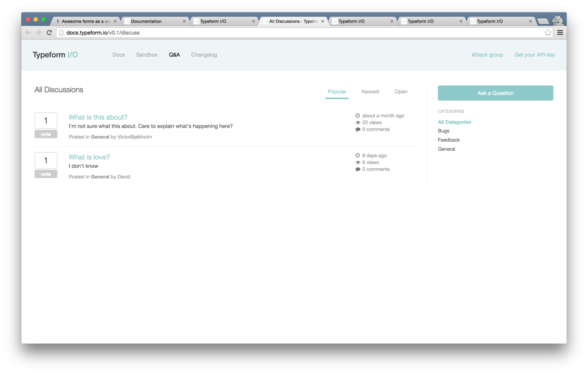Open Sandbox in the navigation
This screenshot has height=374, width=588.
click(x=147, y=55)
